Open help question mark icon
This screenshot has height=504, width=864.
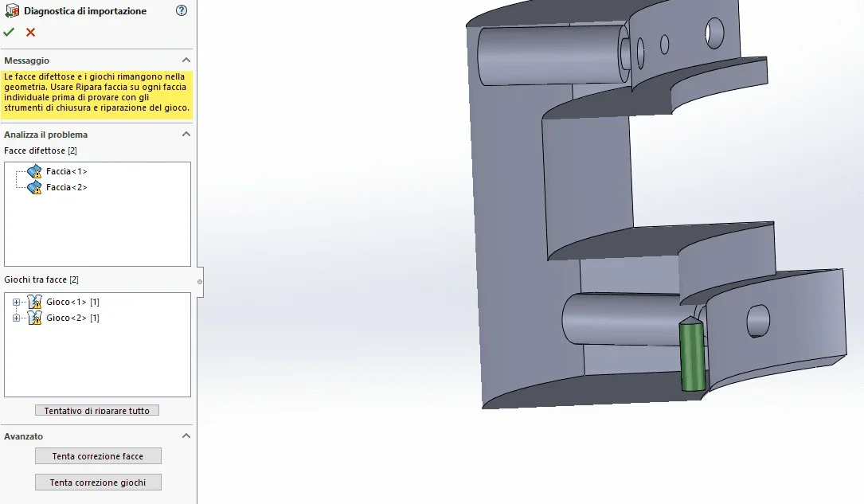click(182, 10)
